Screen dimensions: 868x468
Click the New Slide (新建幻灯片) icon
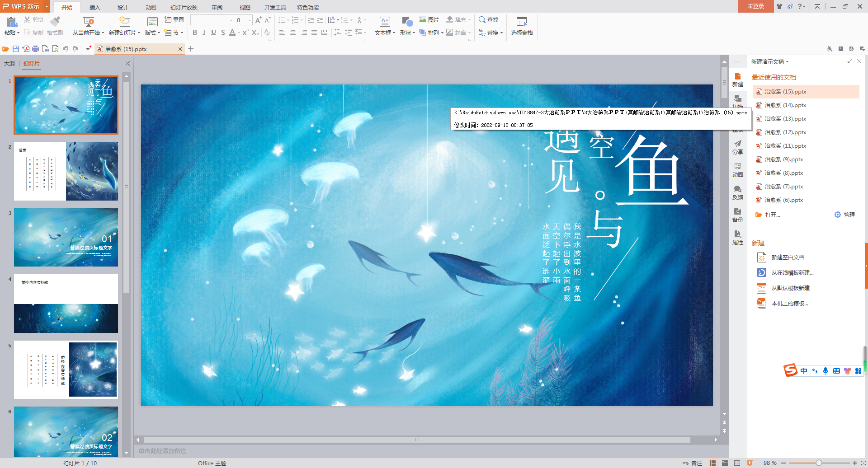pyautogui.click(x=124, y=21)
